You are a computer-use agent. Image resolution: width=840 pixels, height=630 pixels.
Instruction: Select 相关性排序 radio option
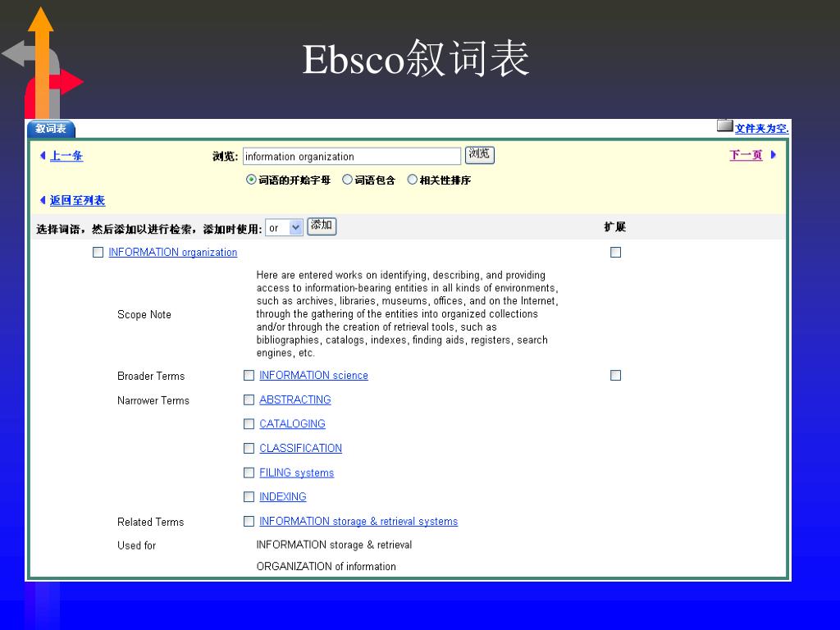[412, 180]
